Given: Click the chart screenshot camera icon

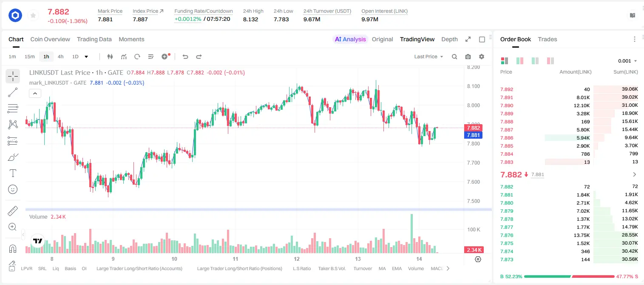Looking at the screenshot, I should pyautogui.click(x=468, y=57).
